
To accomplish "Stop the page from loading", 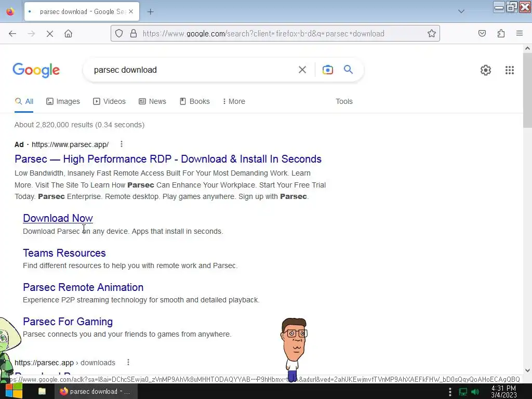I will click(50, 34).
